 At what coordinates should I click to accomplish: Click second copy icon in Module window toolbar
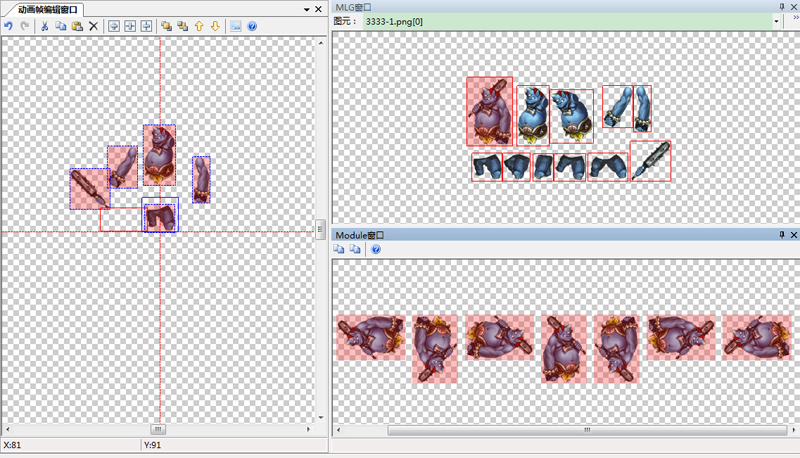pos(355,249)
